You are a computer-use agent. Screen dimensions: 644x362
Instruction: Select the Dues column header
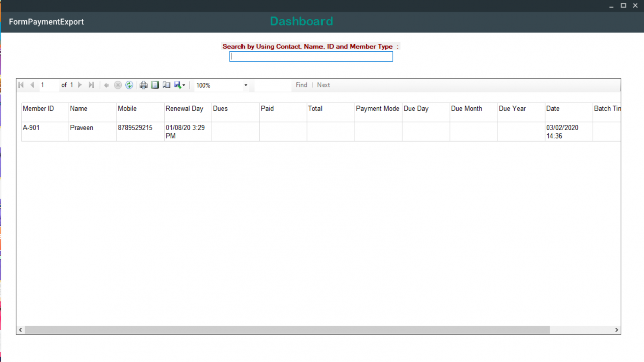tap(235, 112)
